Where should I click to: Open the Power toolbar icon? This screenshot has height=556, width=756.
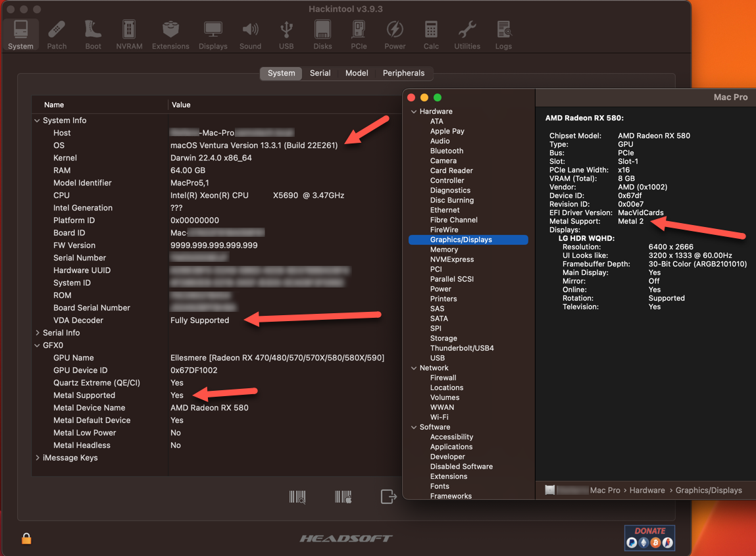(395, 35)
